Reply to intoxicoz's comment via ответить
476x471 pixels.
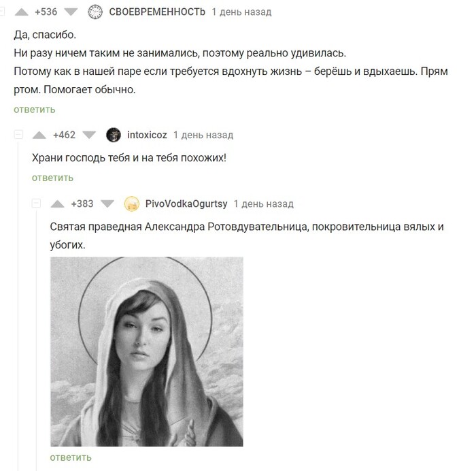(x=53, y=178)
